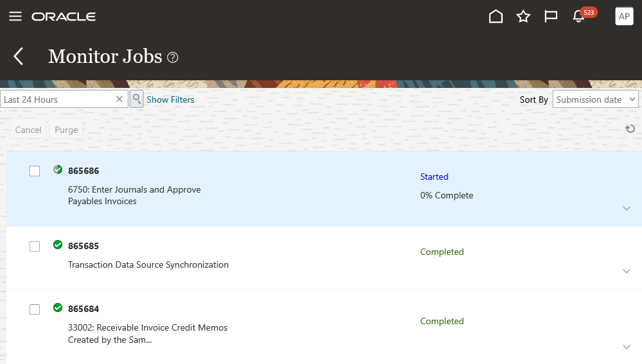Refresh the jobs list

pos(630,129)
